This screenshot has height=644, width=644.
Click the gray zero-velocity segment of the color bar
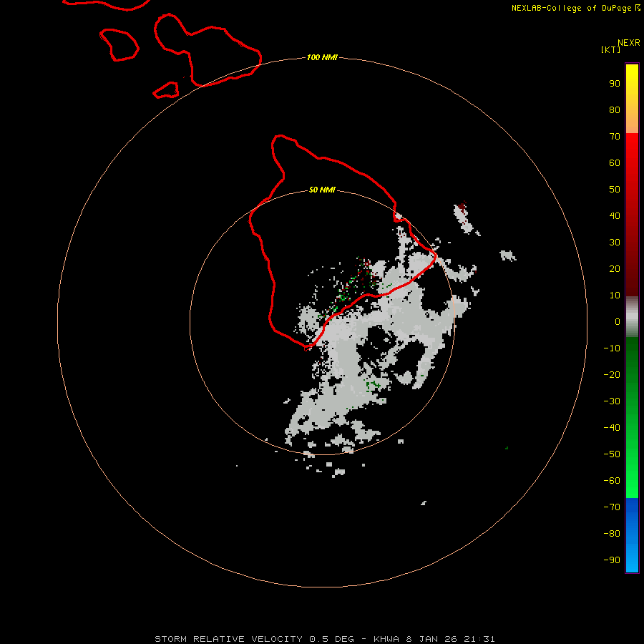pos(632,317)
